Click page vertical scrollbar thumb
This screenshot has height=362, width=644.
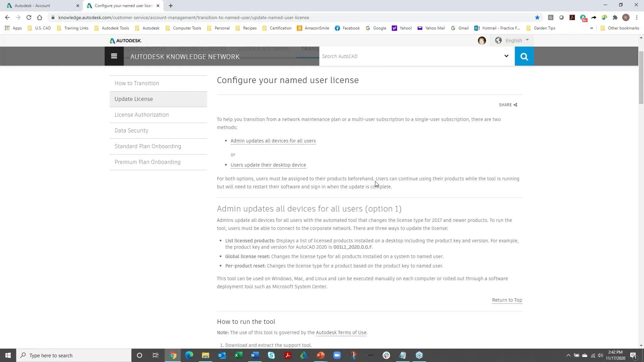pyautogui.click(x=641, y=78)
